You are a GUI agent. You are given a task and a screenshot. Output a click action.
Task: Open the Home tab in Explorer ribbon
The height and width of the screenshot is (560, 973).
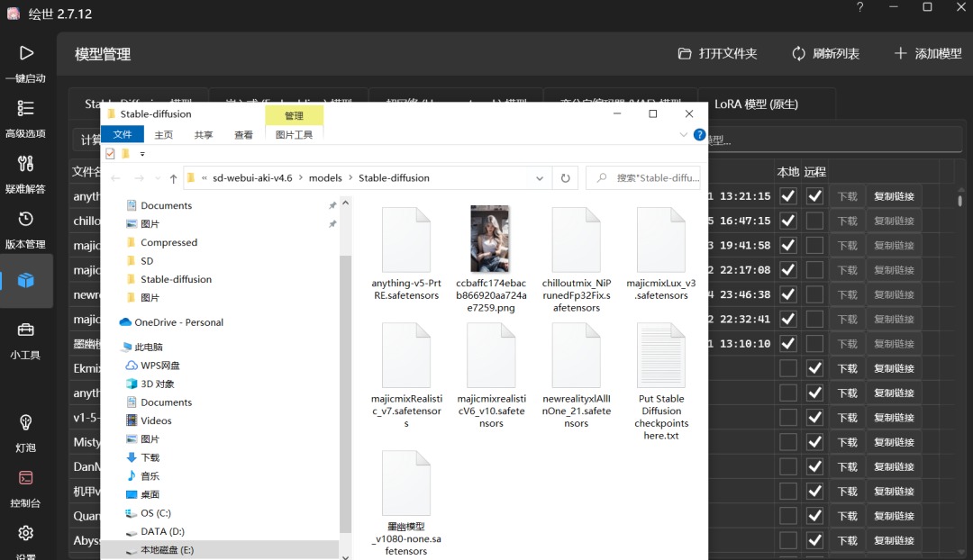[163, 134]
